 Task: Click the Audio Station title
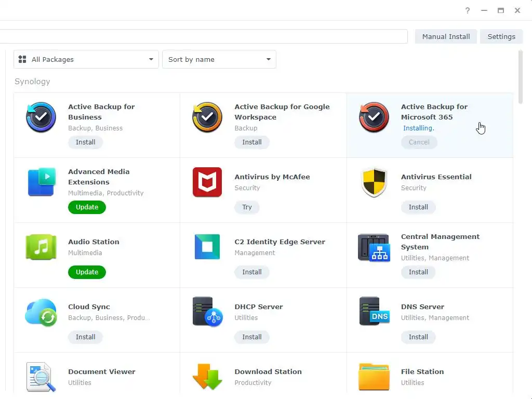click(94, 242)
